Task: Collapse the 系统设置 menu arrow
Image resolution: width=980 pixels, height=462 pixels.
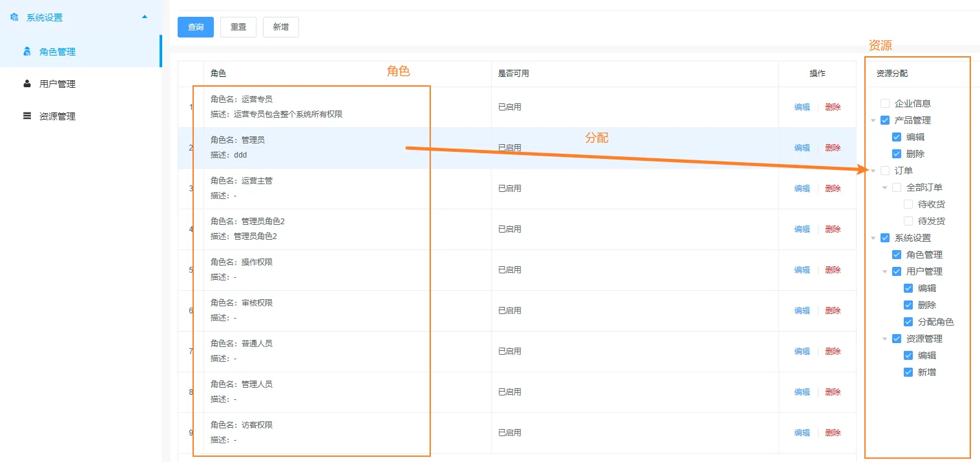Action: [145, 17]
